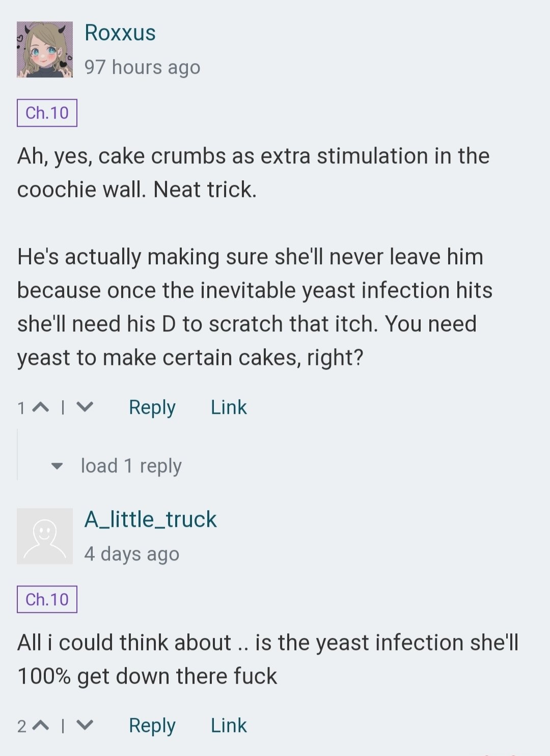Reply to Roxxus's comment
The height and width of the screenshot is (756, 550).
pyautogui.click(x=152, y=407)
